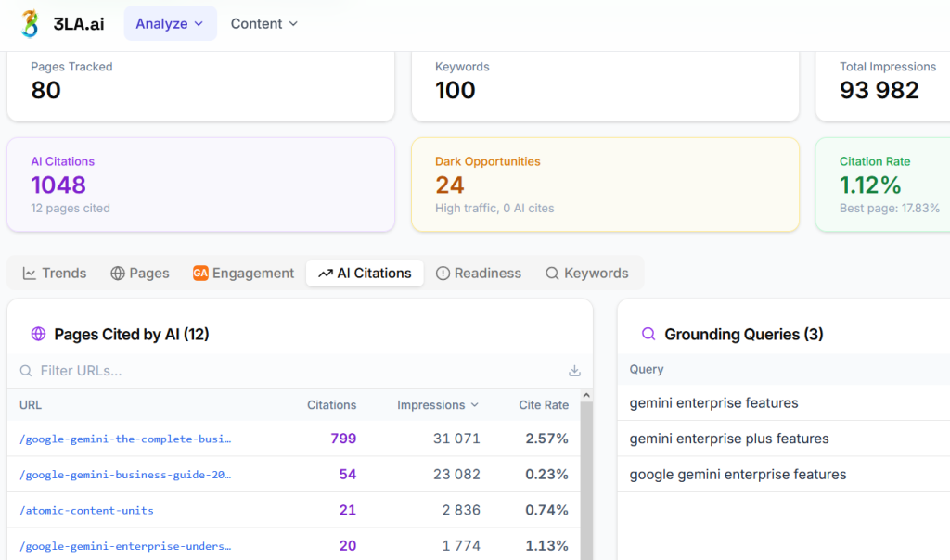Click the Citation Rate 1.12% card

pyautogui.click(x=883, y=185)
